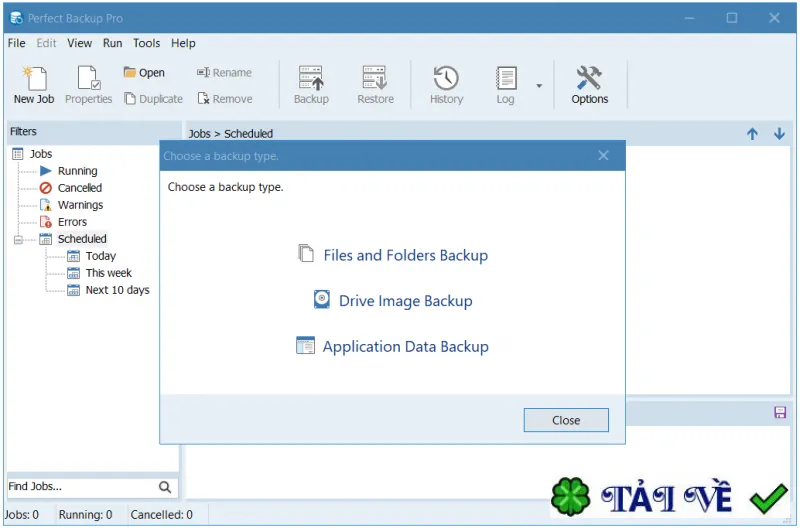This screenshot has width=800, height=528.
Task: Open the Edit menu
Action: (46, 43)
